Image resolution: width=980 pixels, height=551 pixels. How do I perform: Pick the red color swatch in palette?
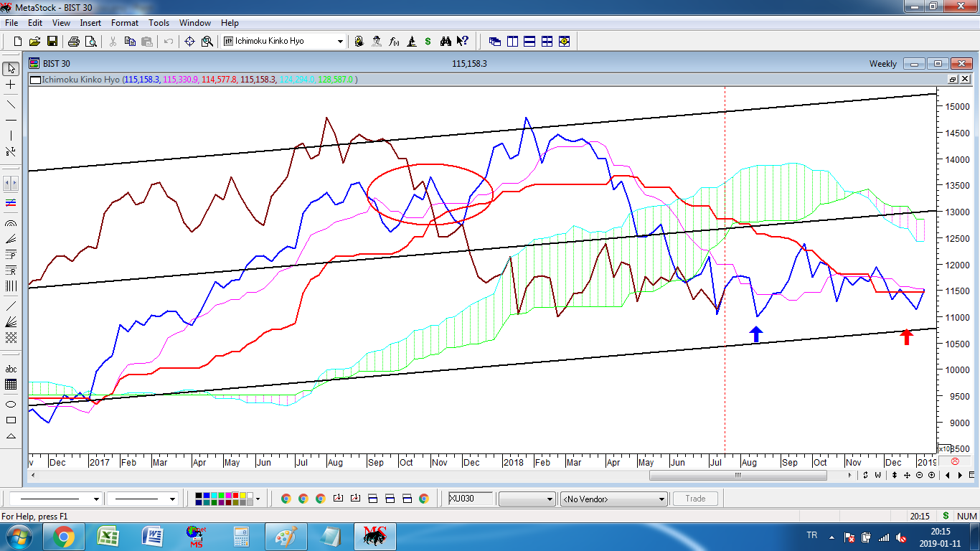(235, 495)
